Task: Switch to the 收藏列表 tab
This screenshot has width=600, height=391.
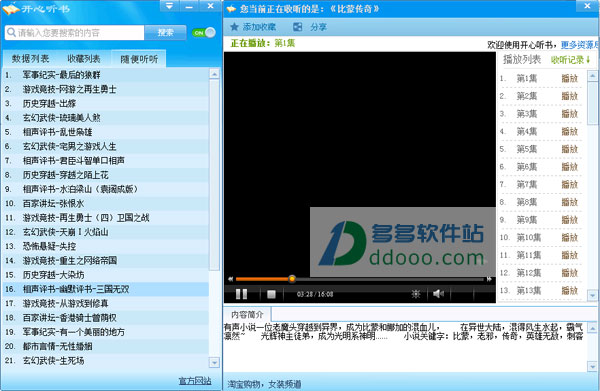Action: coord(84,59)
